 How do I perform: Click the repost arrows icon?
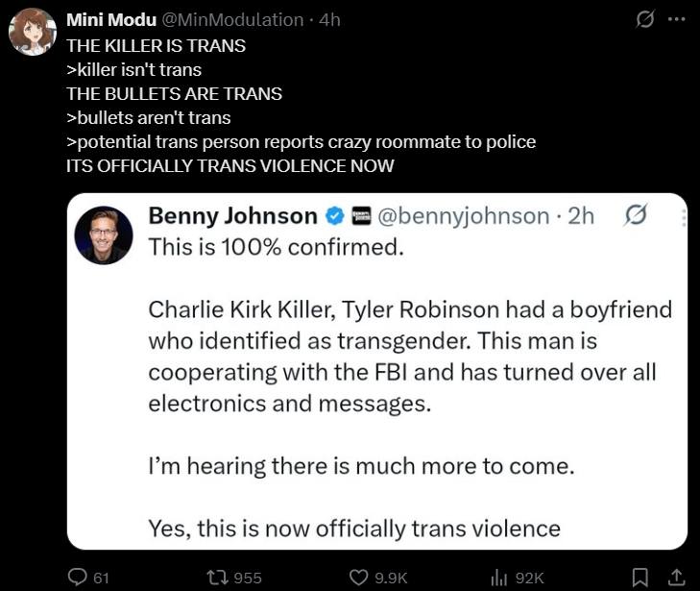[218, 578]
